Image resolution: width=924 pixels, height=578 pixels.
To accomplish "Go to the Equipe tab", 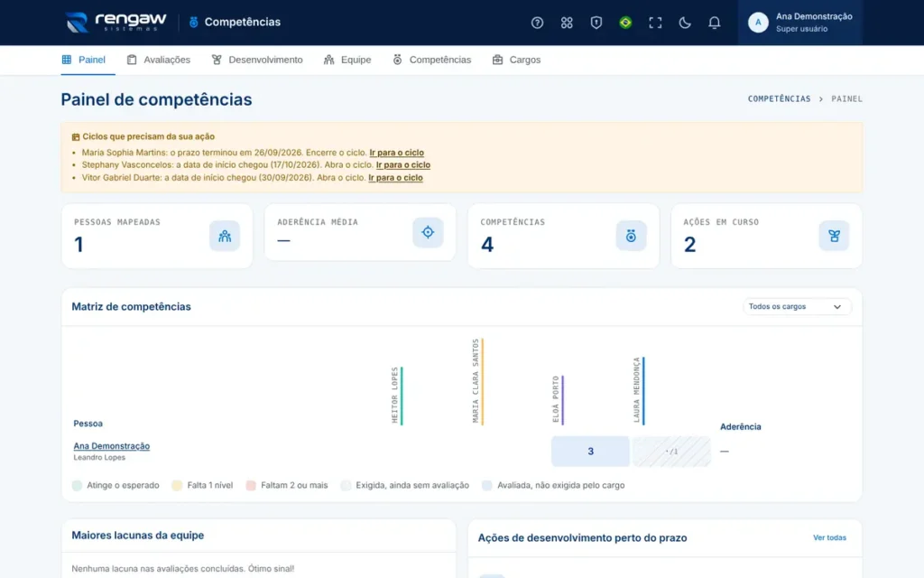I will point(347,60).
